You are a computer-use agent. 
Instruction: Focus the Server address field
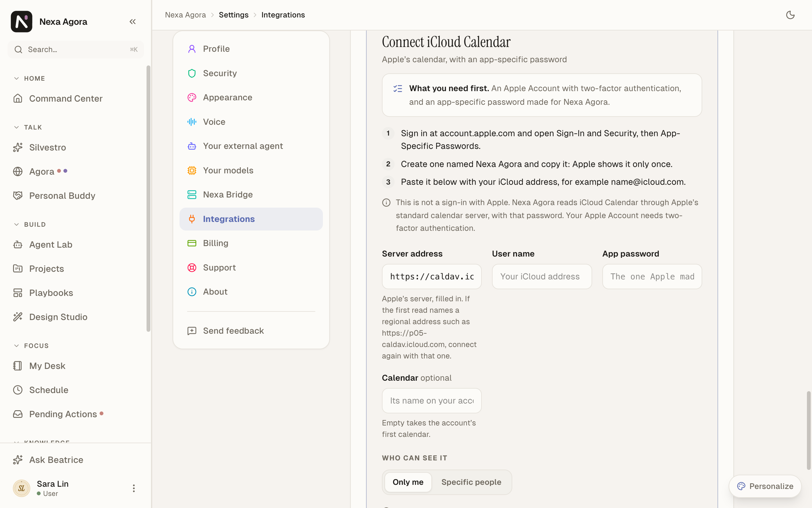click(x=431, y=277)
